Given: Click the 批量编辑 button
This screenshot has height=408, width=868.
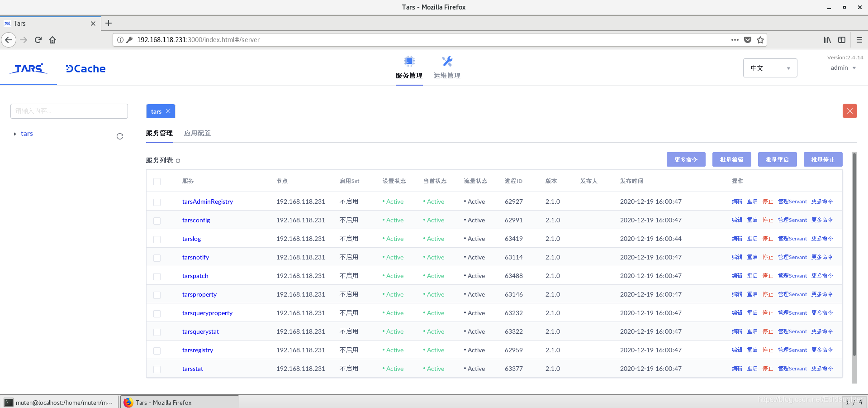Looking at the screenshot, I should pos(731,159).
